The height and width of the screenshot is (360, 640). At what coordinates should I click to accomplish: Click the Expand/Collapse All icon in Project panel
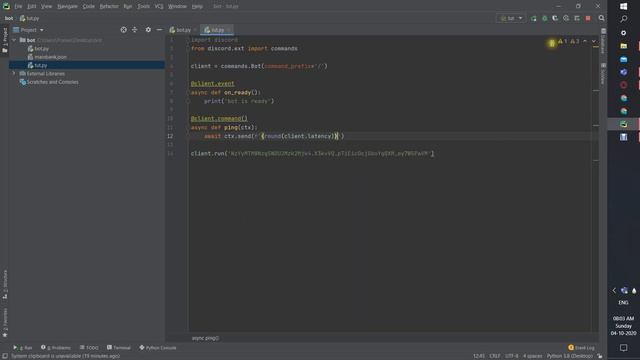135,30
